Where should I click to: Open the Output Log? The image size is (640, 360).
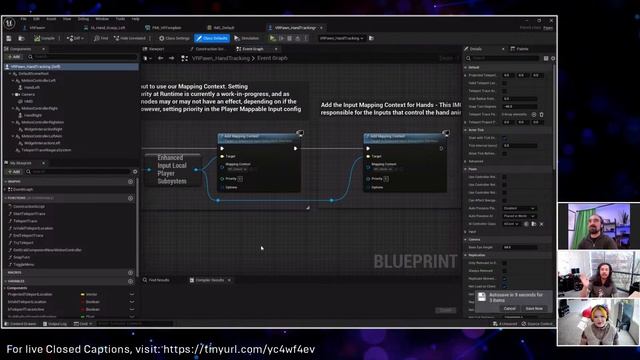55,324
